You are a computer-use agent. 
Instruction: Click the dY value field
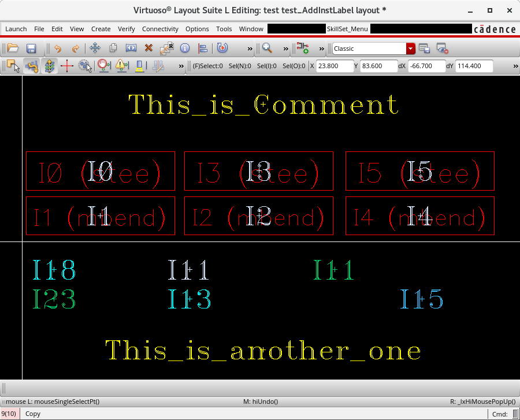pos(474,66)
